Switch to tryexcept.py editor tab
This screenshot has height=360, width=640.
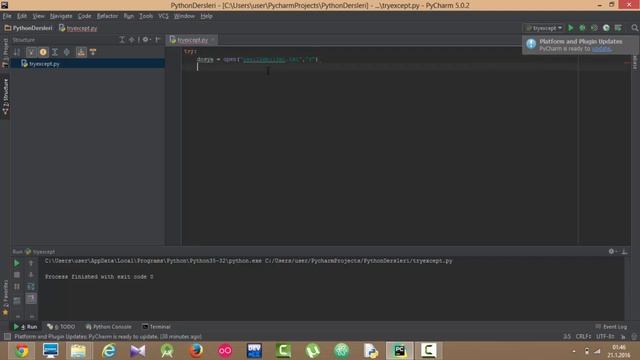[192, 40]
